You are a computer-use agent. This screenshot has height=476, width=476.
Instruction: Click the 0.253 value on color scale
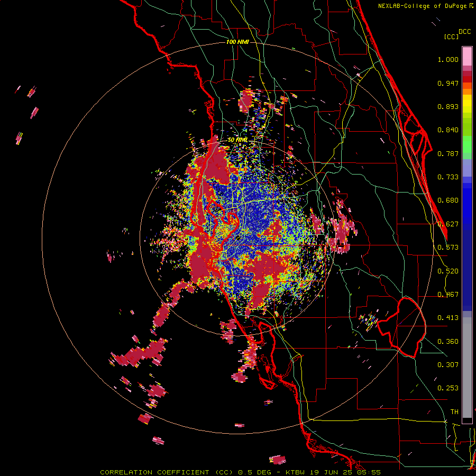tap(448, 388)
